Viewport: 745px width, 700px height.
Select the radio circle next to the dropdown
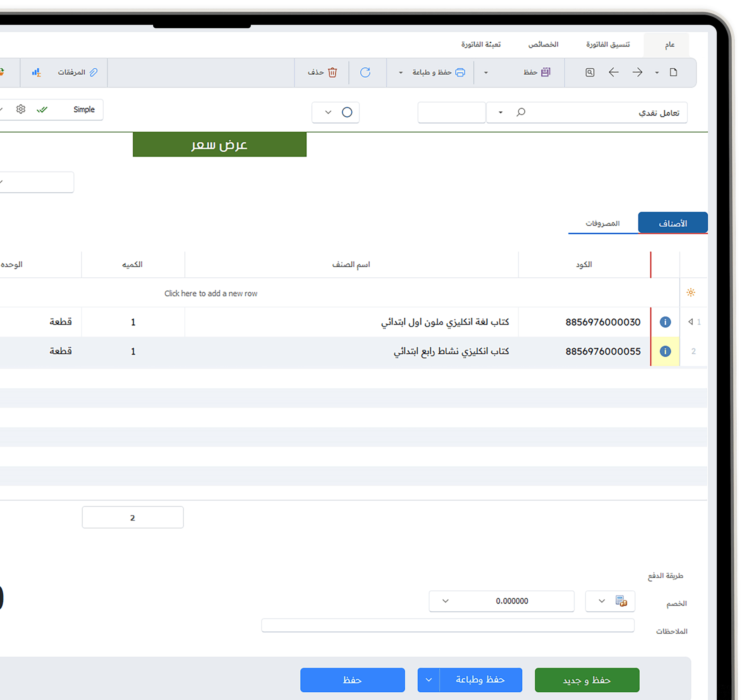[x=347, y=112]
